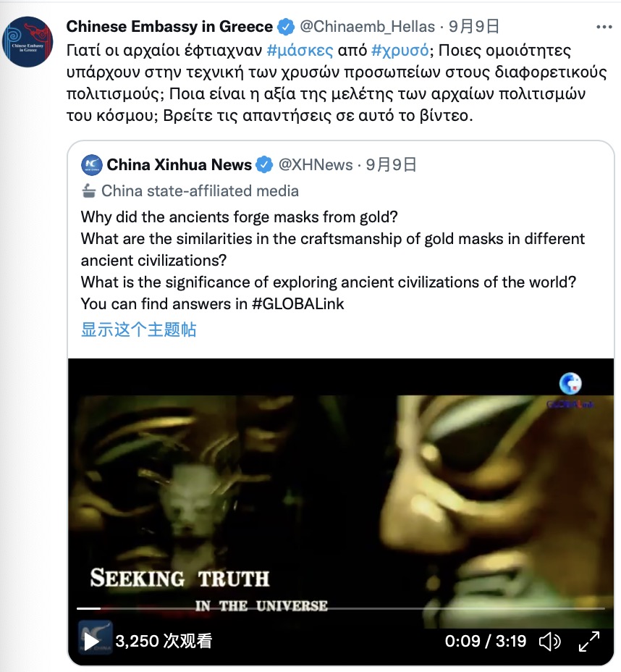Click the state-affiliated media podium icon

pyautogui.click(x=88, y=191)
